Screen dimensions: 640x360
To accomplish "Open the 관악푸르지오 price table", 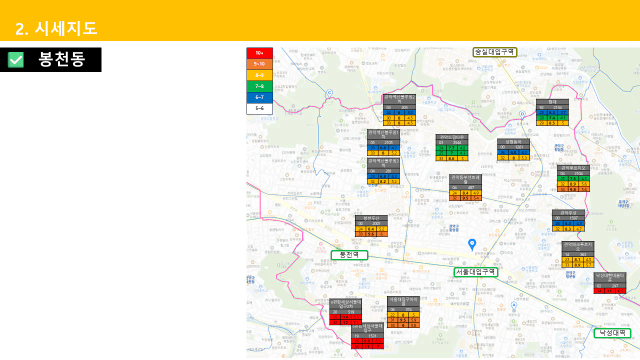I will pyautogui.click(x=573, y=178).
